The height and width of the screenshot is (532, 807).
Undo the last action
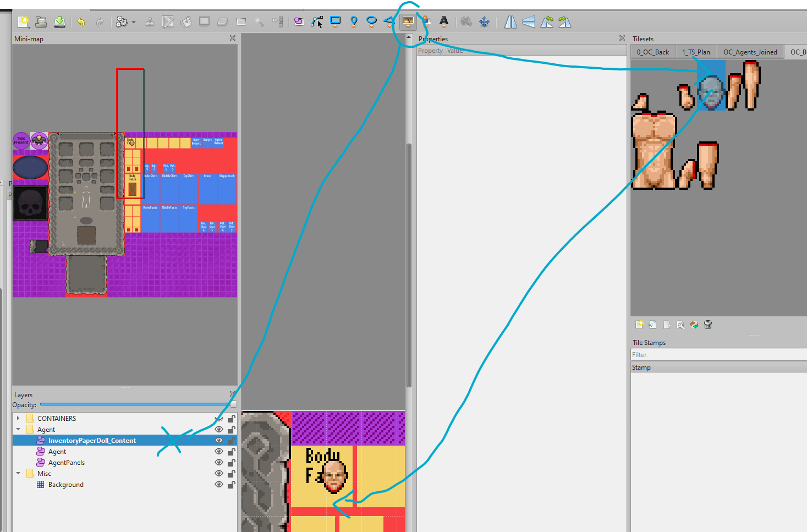coord(81,22)
